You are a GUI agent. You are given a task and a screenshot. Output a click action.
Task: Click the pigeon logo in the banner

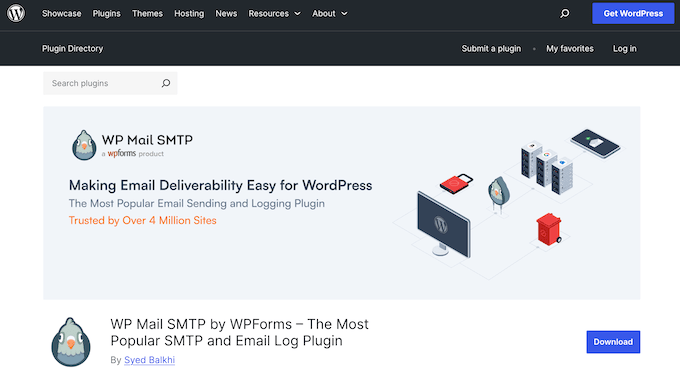84,145
